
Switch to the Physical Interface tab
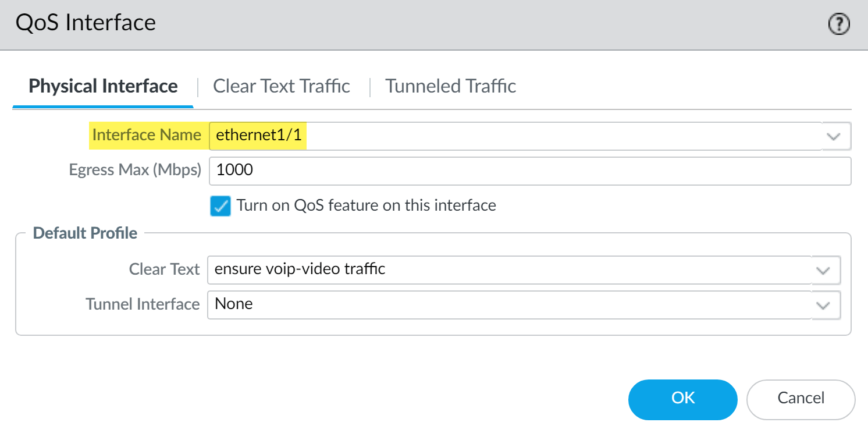click(x=103, y=86)
